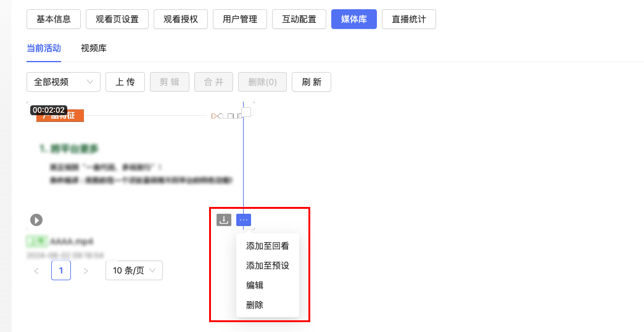Go to the next page arrow

(x=86, y=271)
